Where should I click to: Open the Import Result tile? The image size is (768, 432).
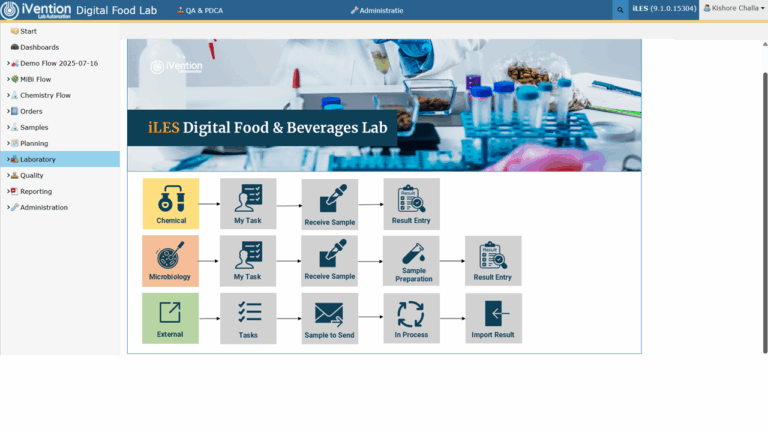tap(493, 318)
